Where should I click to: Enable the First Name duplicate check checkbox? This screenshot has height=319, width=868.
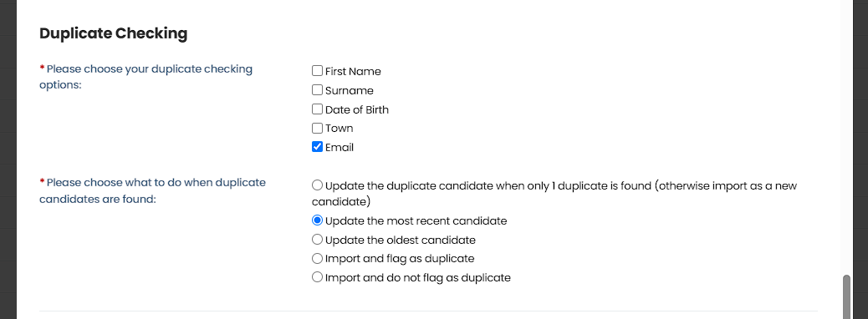point(317,71)
